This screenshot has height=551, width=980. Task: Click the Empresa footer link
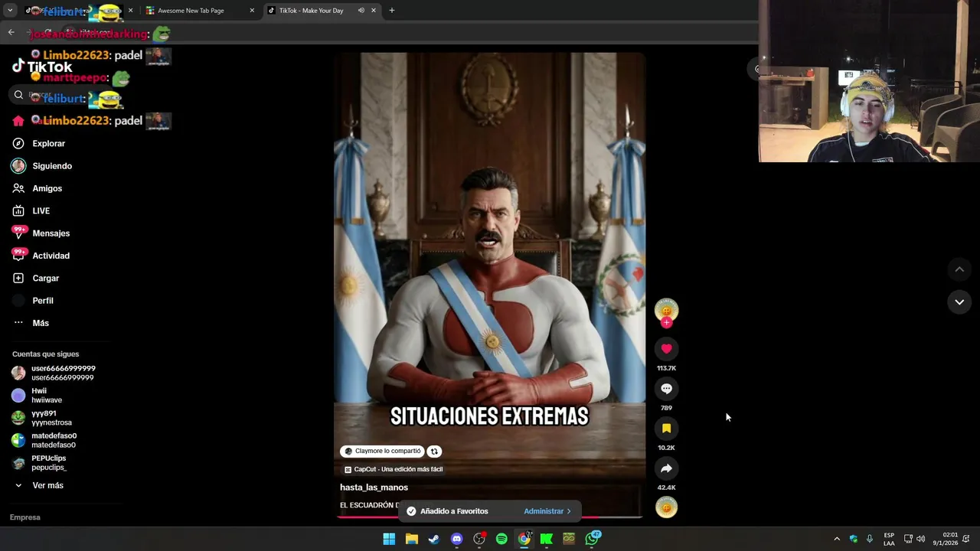pyautogui.click(x=25, y=517)
